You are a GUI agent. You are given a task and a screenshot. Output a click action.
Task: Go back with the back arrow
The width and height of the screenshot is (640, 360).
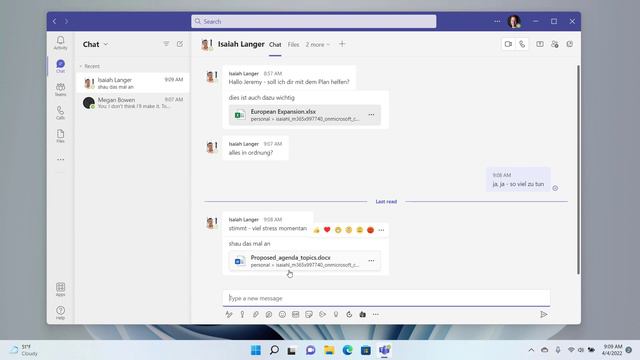[x=54, y=21]
